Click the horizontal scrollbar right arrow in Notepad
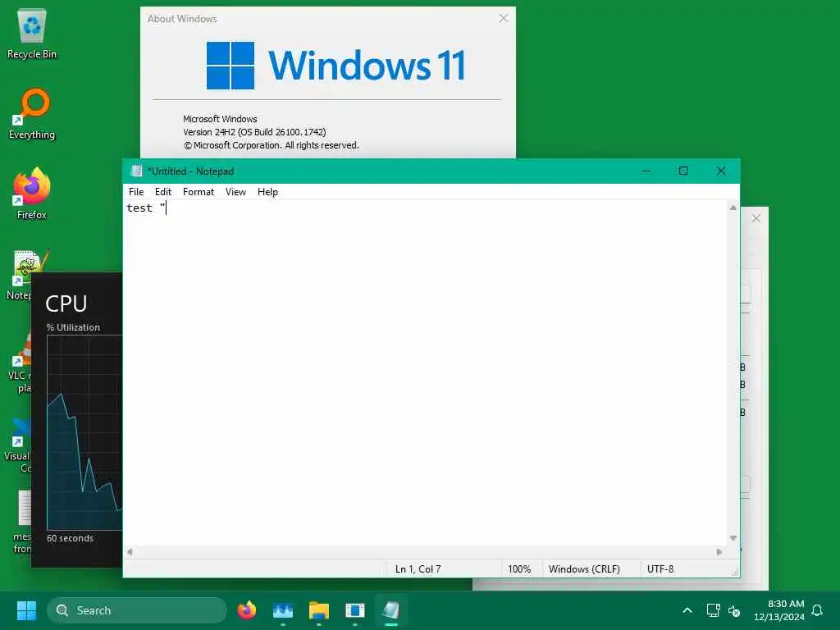Image resolution: width=840 pixels, height=630 pixels. tap(719, 552)
